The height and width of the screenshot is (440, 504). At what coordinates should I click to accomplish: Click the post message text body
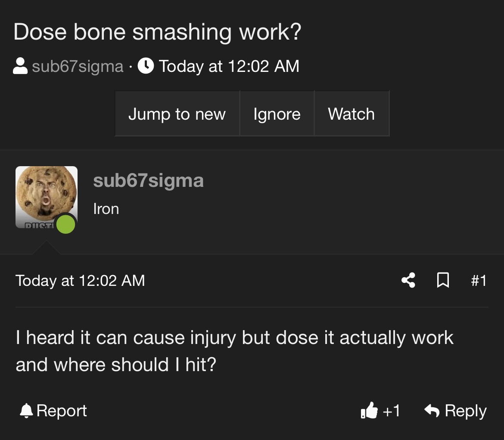point(235,351)
